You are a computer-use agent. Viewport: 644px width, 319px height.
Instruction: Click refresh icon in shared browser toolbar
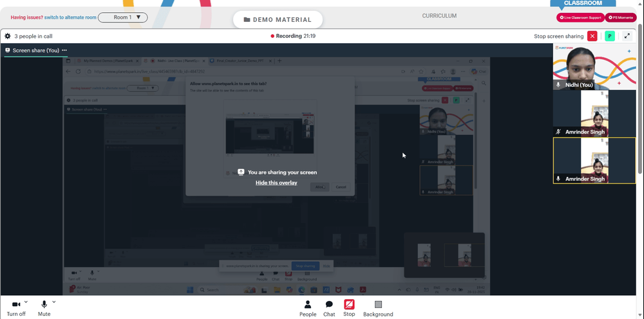pos(78,71)
